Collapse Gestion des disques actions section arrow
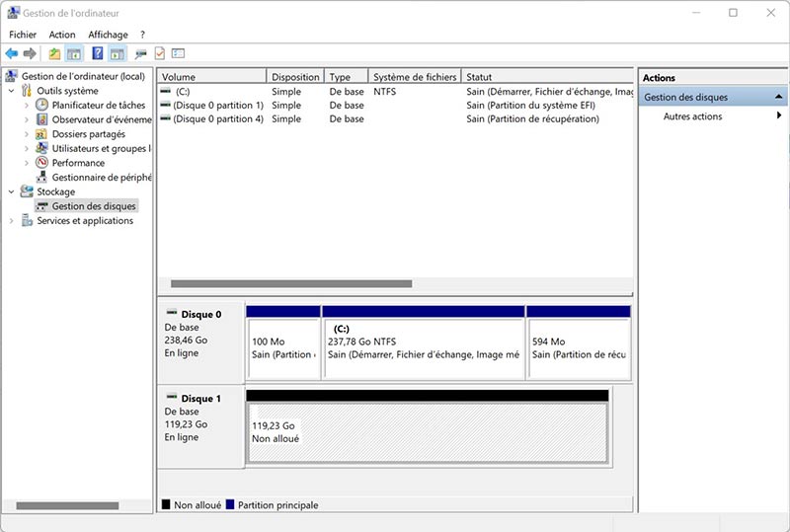Viewport: 790px width, 532px height. [779, 97]
